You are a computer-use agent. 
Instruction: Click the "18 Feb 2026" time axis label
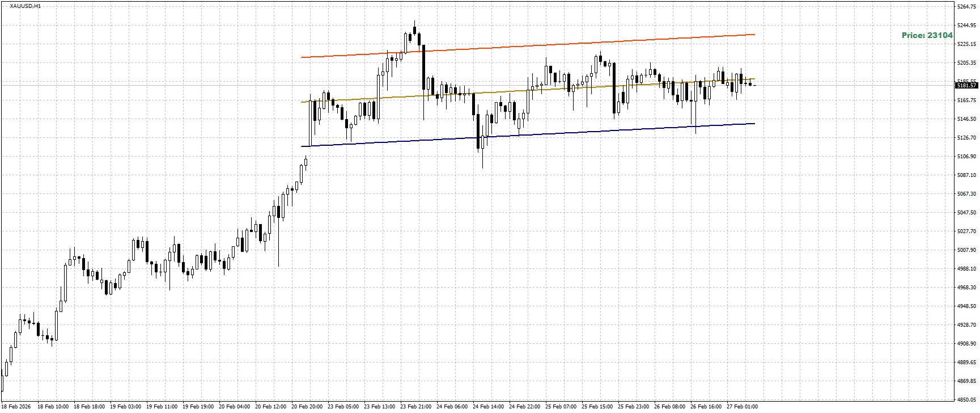click(x=16, y=407)
